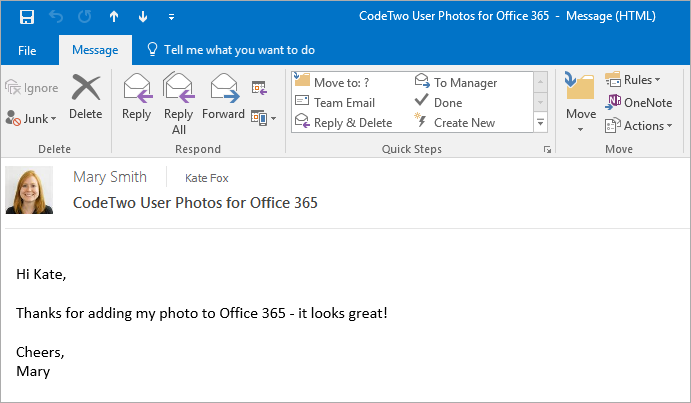Screen dimensions: 691x403
Task: Click the Ignore conversation button
Action: 32,88
